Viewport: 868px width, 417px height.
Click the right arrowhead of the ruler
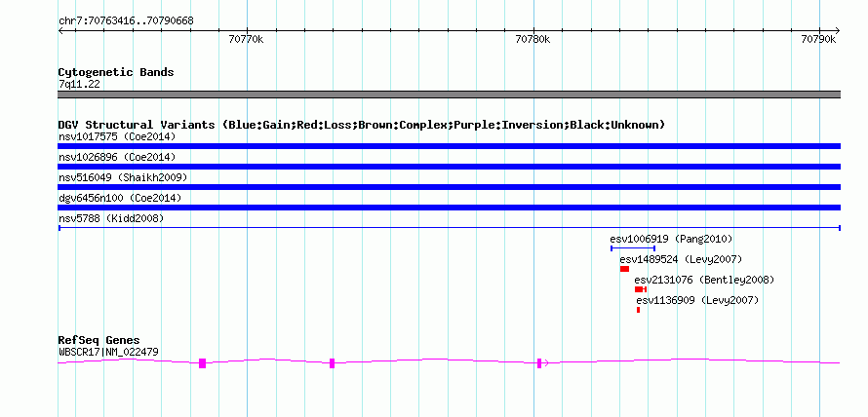[x=838, y=31]
